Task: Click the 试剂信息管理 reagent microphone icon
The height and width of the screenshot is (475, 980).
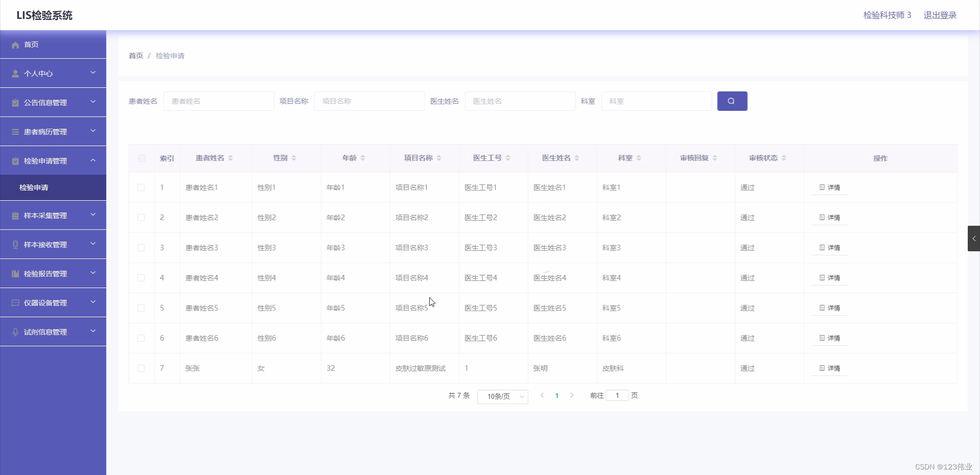Action: (15, 331)
